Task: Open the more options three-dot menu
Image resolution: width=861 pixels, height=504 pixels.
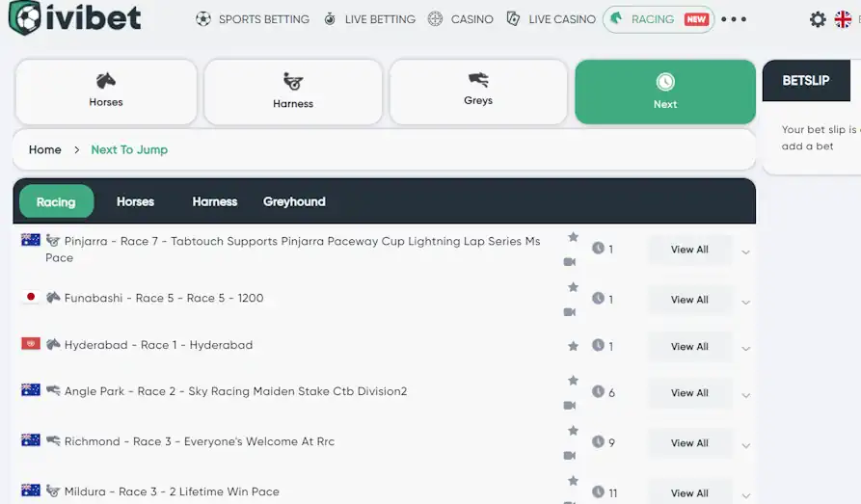Action: click(734, 19)
